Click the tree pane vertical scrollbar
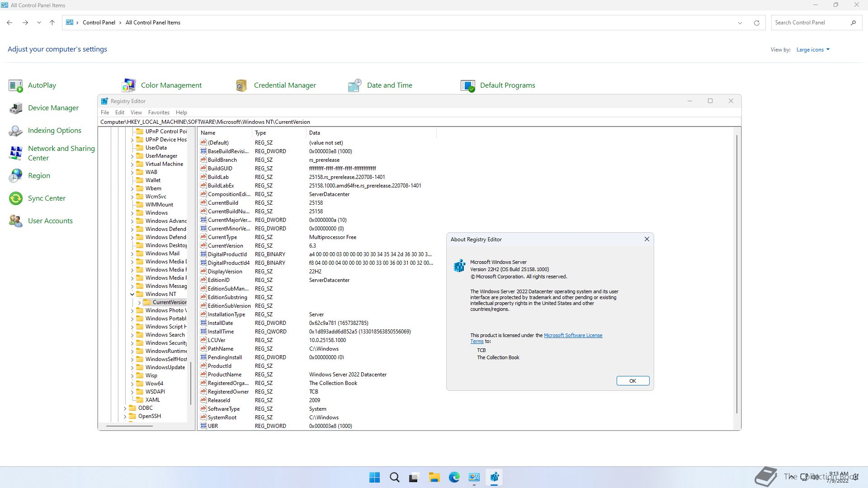Image resolution: width=868 pixels, height=488 pixels. (191, 383)
